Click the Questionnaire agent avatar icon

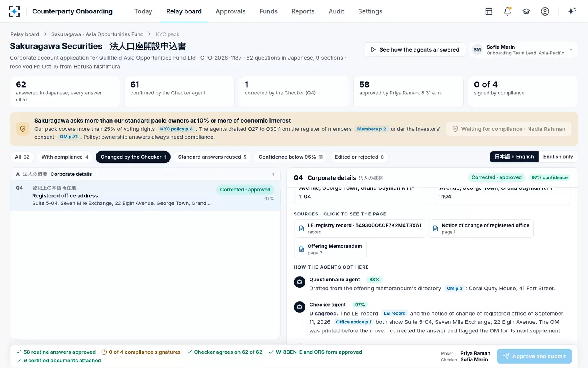(x=300, y=282)
